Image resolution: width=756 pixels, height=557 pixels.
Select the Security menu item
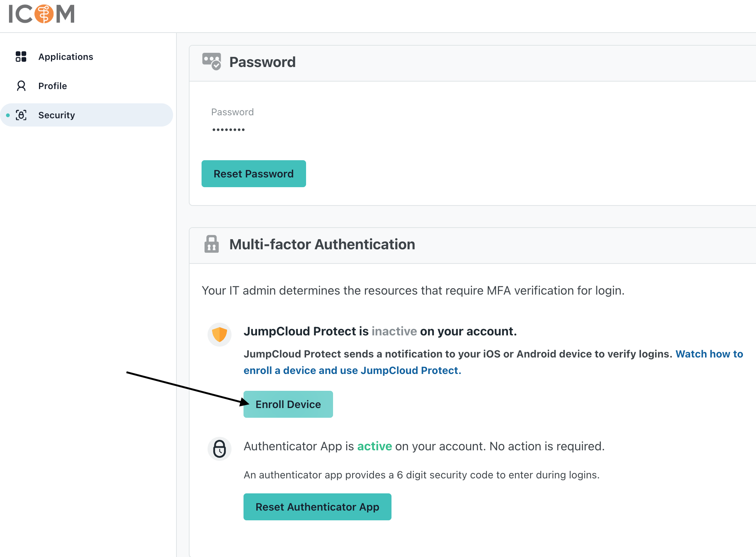pyautogui.click(x=87, y=115)
